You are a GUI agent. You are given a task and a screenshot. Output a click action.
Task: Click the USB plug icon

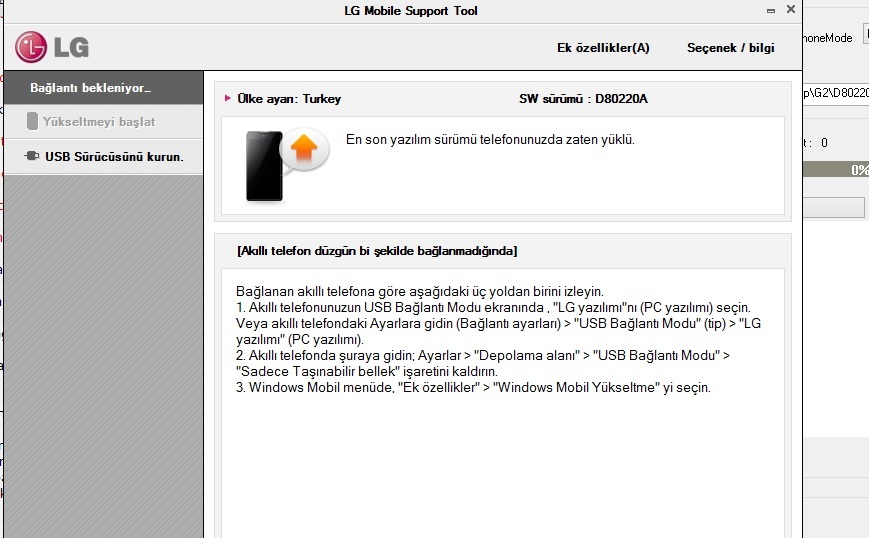click(x=32, y=156)
